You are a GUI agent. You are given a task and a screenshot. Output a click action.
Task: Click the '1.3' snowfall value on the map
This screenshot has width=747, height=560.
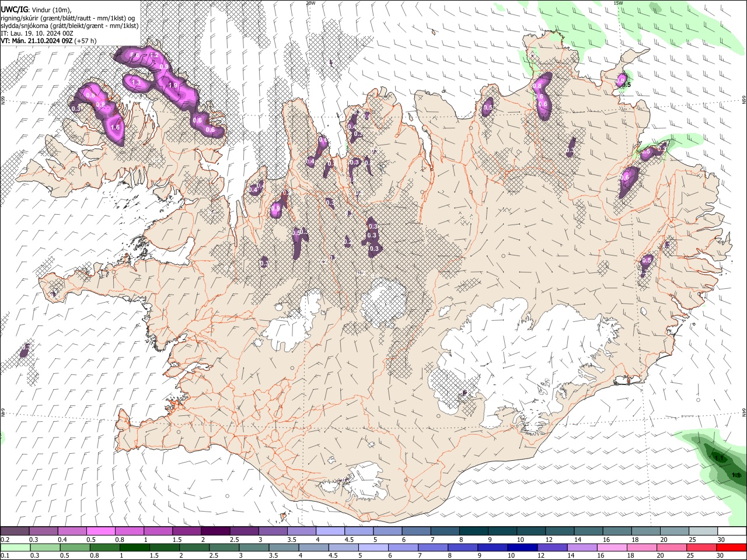click(x=135, y=83)
